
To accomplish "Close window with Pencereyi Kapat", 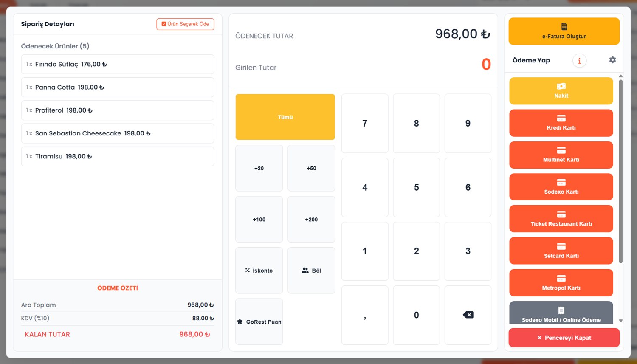I will [x=564, y=338].
